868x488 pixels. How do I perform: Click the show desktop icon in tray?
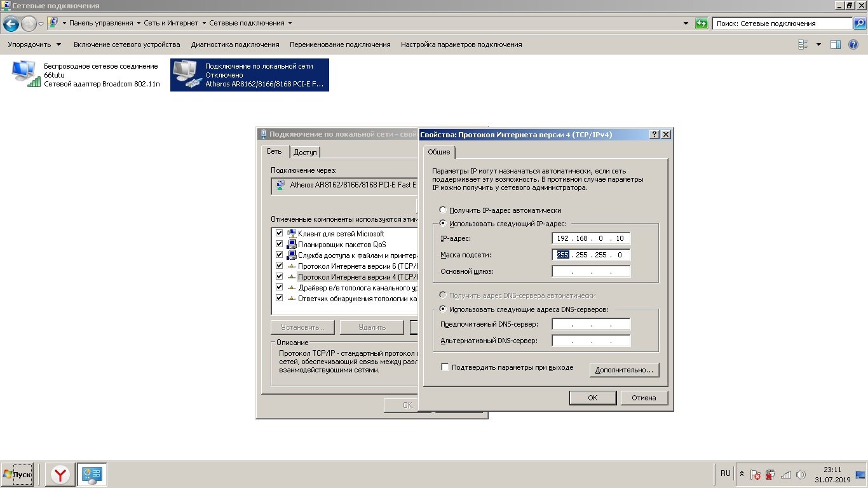click(x=860, y=475)
